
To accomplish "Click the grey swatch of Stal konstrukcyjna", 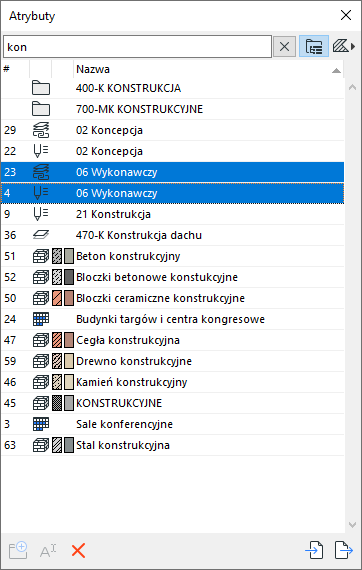I will tap(69, 445).
